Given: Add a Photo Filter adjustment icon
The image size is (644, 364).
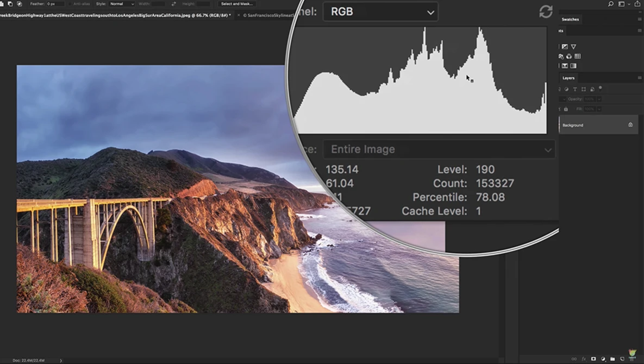Looking at the screenshot, I should pos(561,56).
